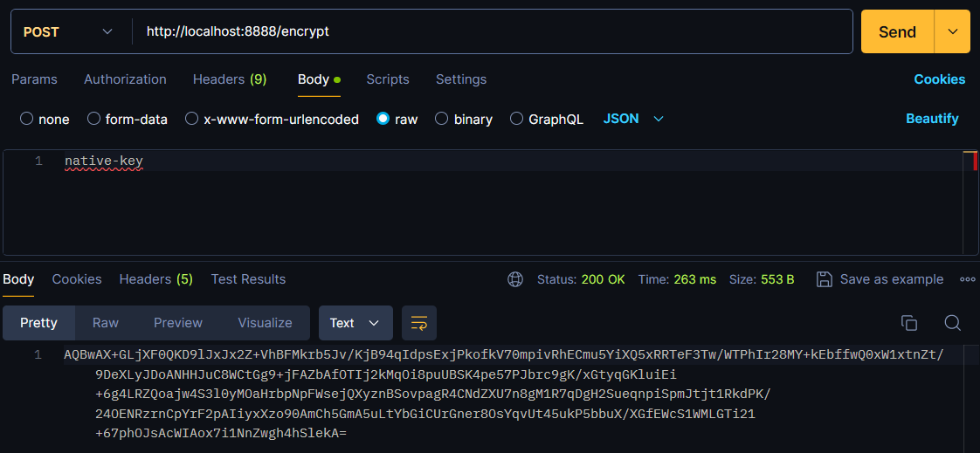Select the binary body type
This screenshot has width=980, height=453.
(x=464, y=119)
